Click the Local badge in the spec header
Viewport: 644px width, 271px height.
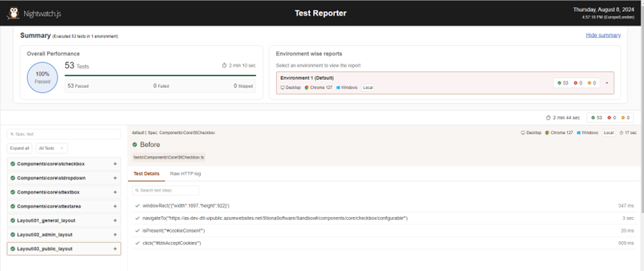[609, 133]
